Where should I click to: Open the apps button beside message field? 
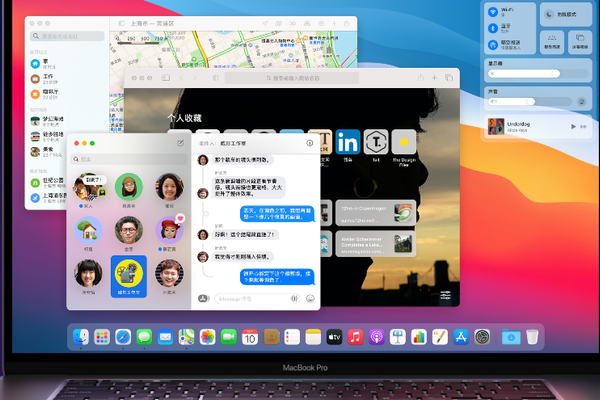click(203, 298)
